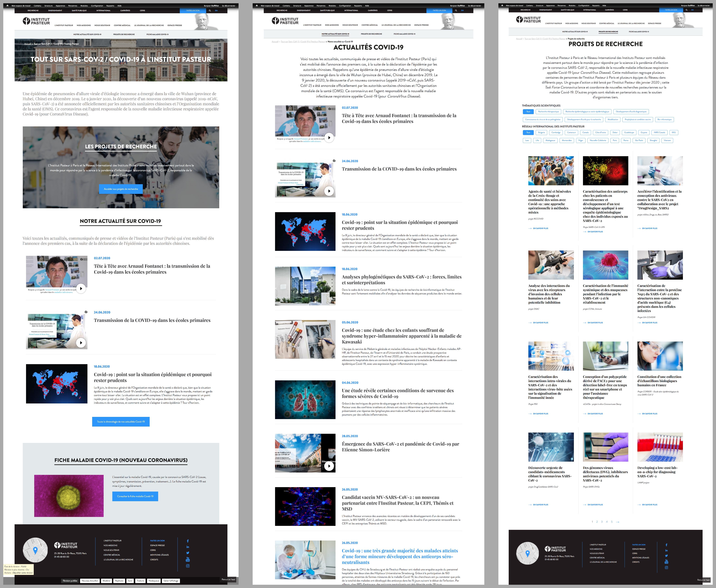
Task: Click next page arrow in projects pagination
Action: [x=617, y=522]
